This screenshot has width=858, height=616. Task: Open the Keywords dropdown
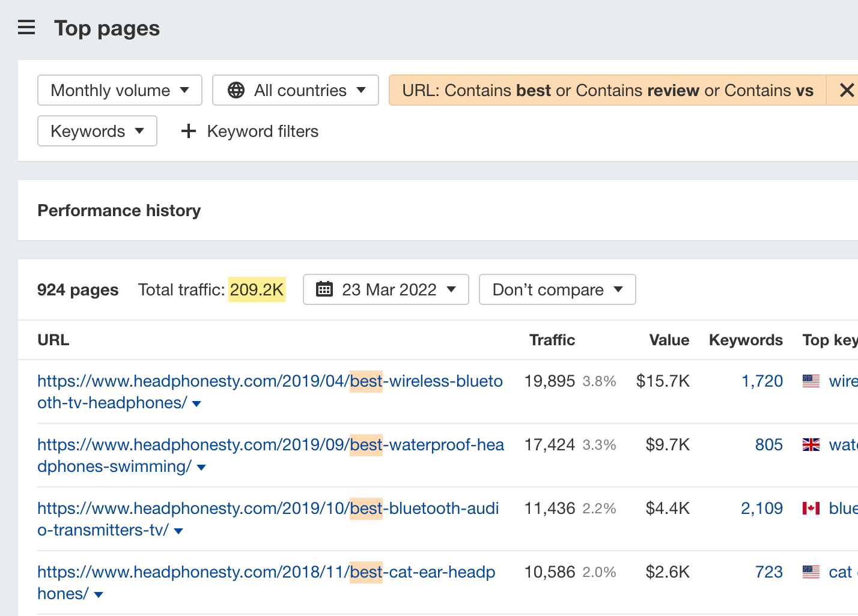pos(97,131)
